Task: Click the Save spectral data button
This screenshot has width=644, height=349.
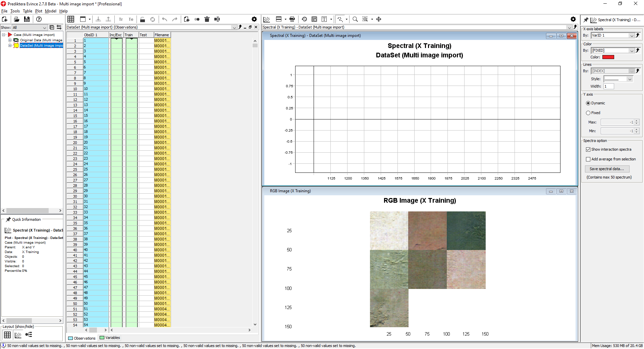Action: (607, 169)
